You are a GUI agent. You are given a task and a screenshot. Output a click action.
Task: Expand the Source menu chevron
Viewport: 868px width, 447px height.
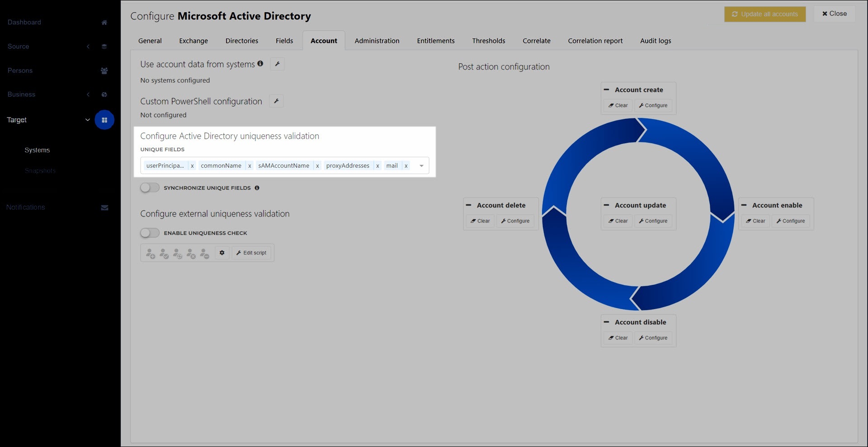point(88,47)
